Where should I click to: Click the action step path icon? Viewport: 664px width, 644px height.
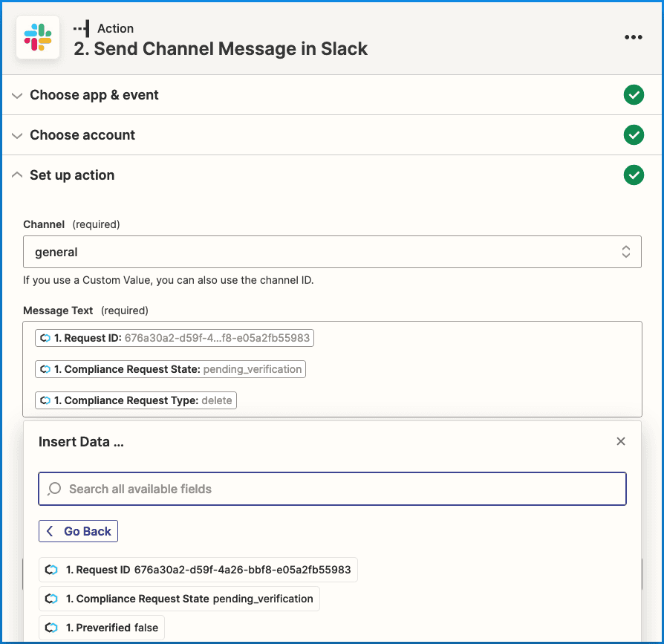point(81,29)
